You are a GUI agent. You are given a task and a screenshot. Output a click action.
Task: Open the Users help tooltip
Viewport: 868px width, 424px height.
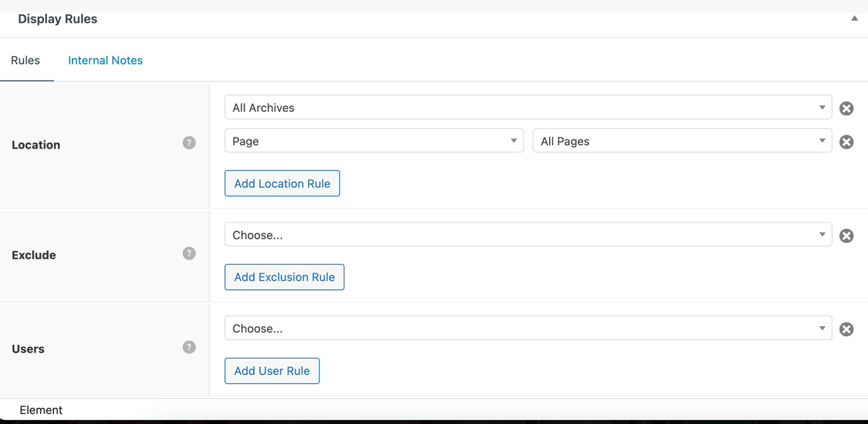pyautogui.click(x=189, y=347)
